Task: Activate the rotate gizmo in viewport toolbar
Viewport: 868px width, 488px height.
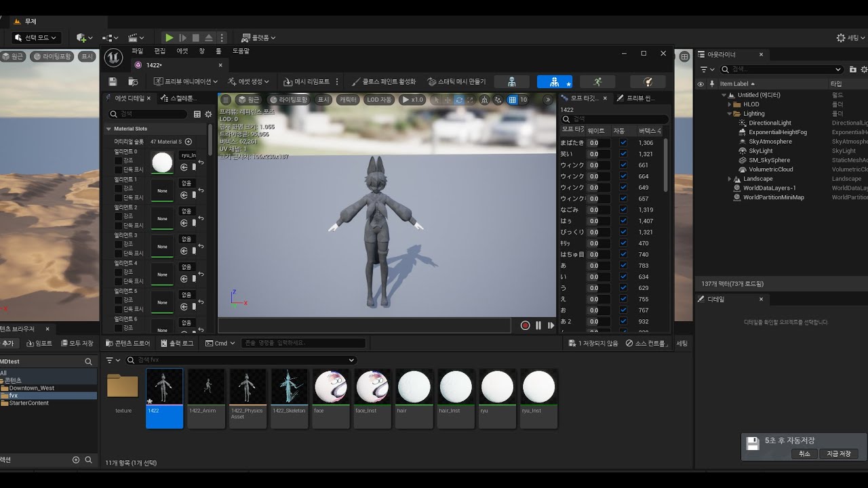Action: [459, 100]
